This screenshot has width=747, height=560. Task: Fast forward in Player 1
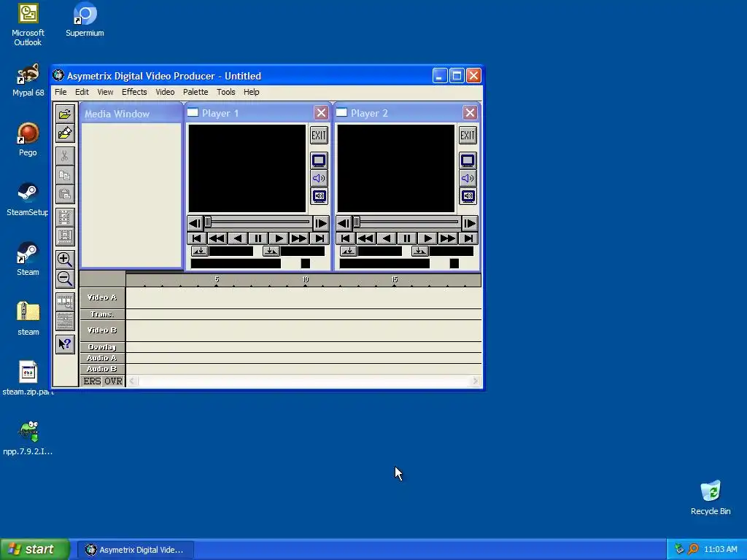[x=299, y=238]
